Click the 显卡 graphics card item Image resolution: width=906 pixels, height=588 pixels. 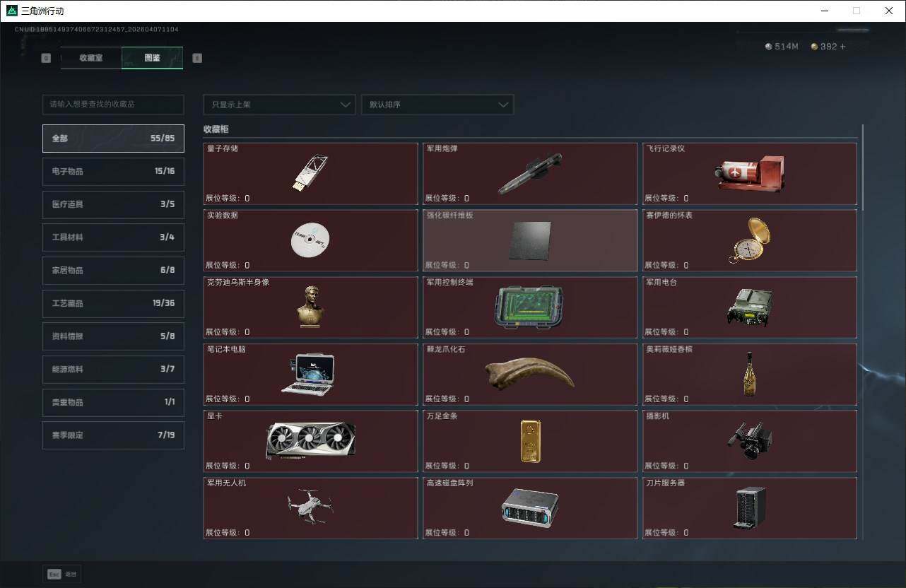coord(311,442)
